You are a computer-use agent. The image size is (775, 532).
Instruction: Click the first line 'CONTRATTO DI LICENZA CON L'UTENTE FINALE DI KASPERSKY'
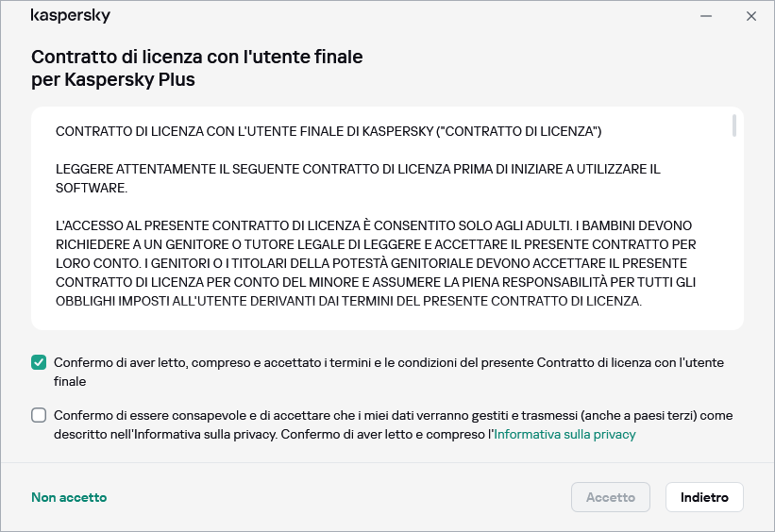point(329,131)
